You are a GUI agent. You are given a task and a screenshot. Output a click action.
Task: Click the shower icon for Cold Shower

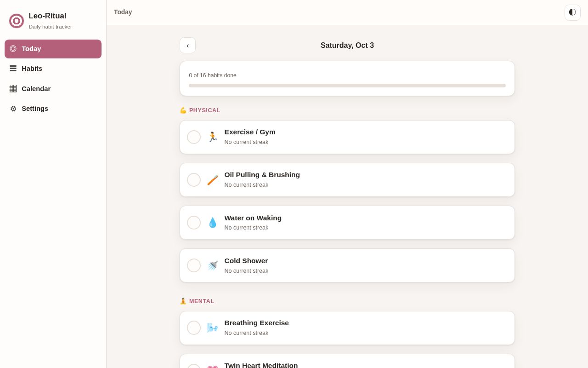(213, 265)
